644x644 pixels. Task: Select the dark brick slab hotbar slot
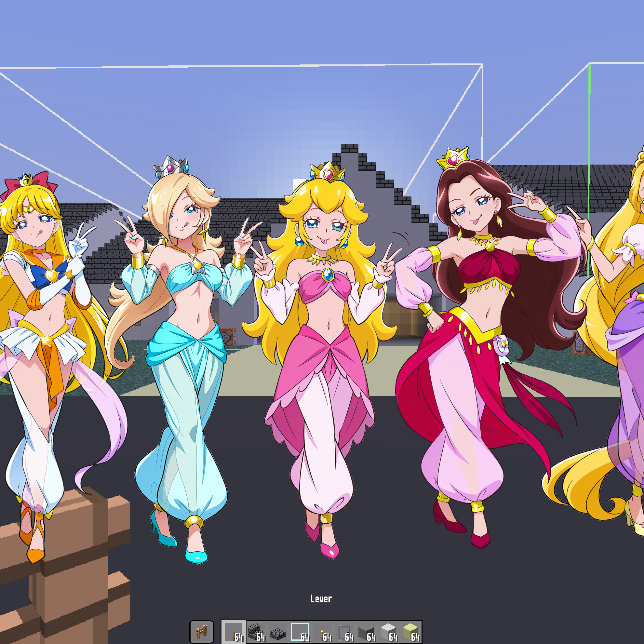point(278,632)
